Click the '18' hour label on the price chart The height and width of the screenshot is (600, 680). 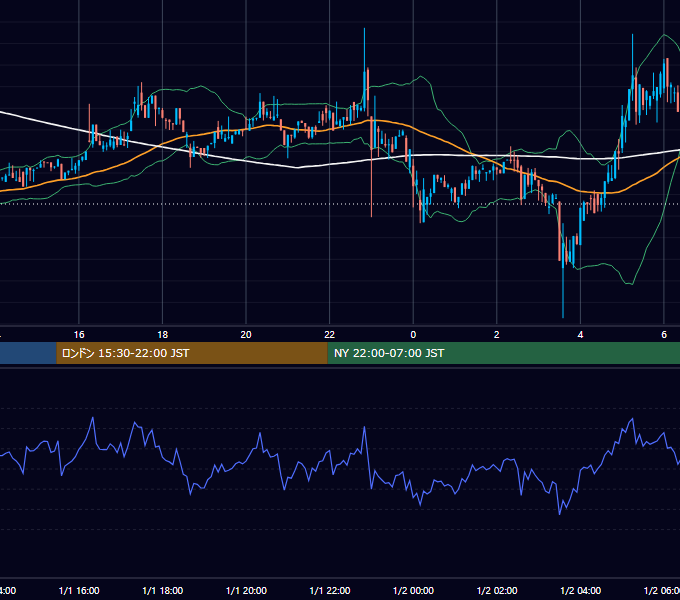coord(163,335)
